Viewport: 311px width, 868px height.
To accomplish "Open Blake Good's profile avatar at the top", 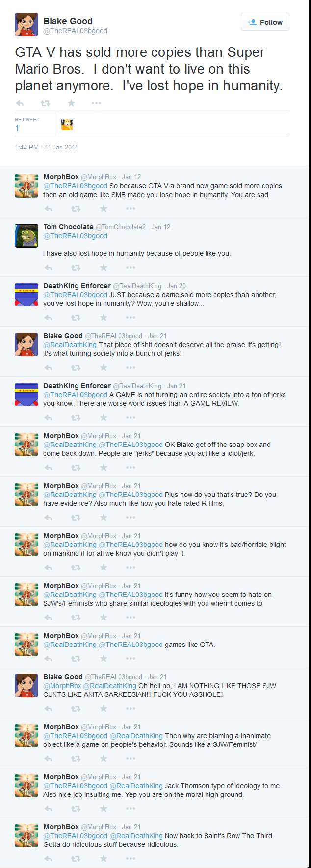I will point(26,25).
